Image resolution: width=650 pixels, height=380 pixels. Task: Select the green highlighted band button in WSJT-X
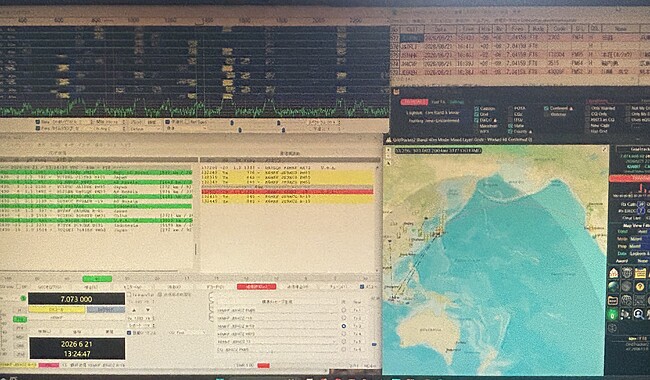pyautogui.click(x=97, y=279)
